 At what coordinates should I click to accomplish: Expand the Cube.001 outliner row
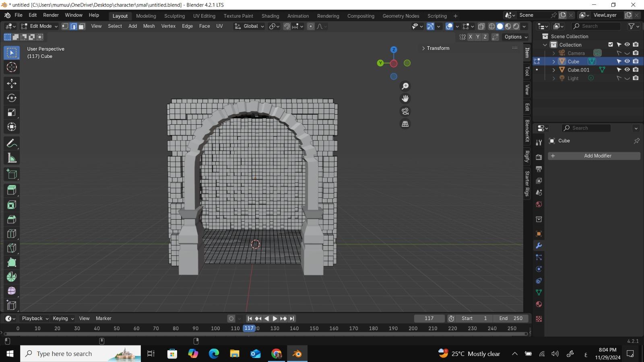(x=554, y=70)
